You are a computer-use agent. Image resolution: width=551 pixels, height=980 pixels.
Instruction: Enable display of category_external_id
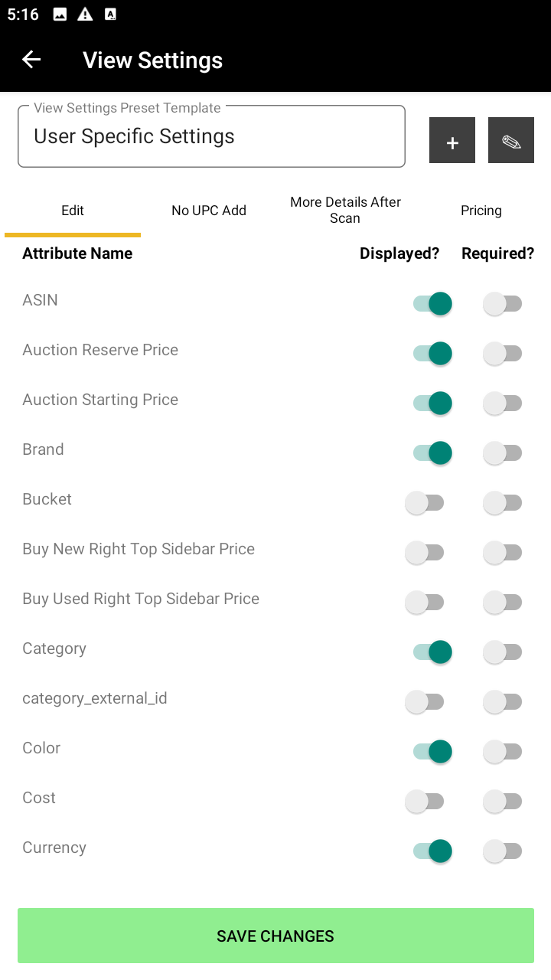(425, 702)
